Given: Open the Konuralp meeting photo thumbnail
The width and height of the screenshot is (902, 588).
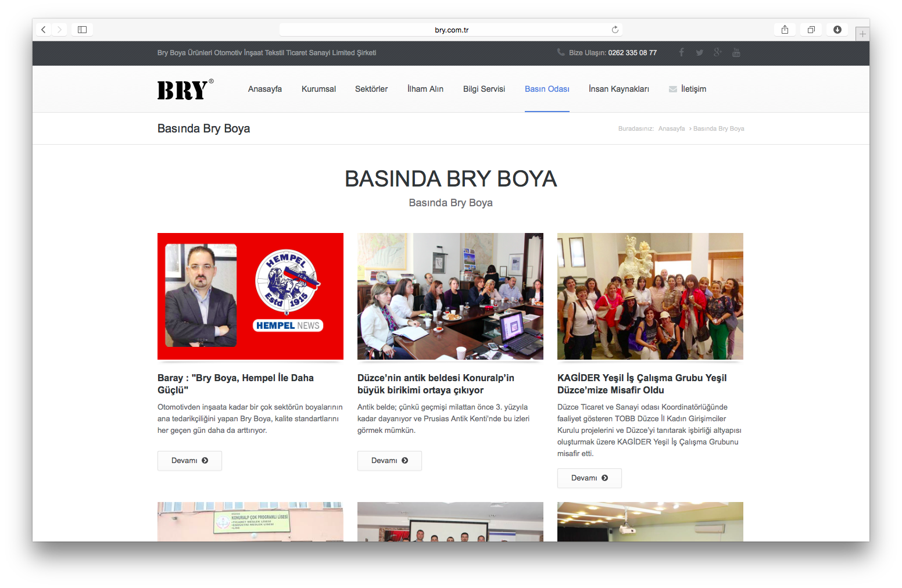Looking at the screenshot, I should click(450, 296).
